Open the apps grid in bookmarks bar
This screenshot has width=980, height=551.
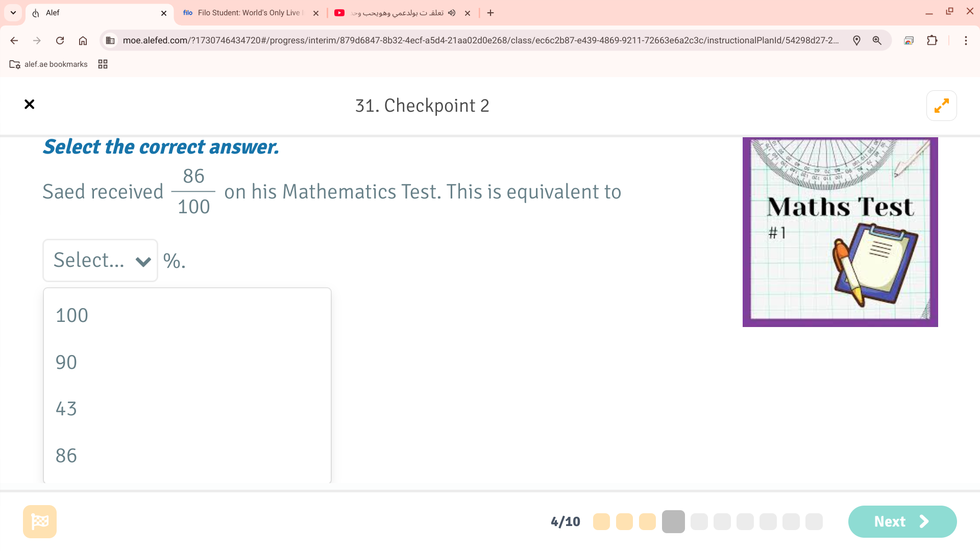click(103, 64)
